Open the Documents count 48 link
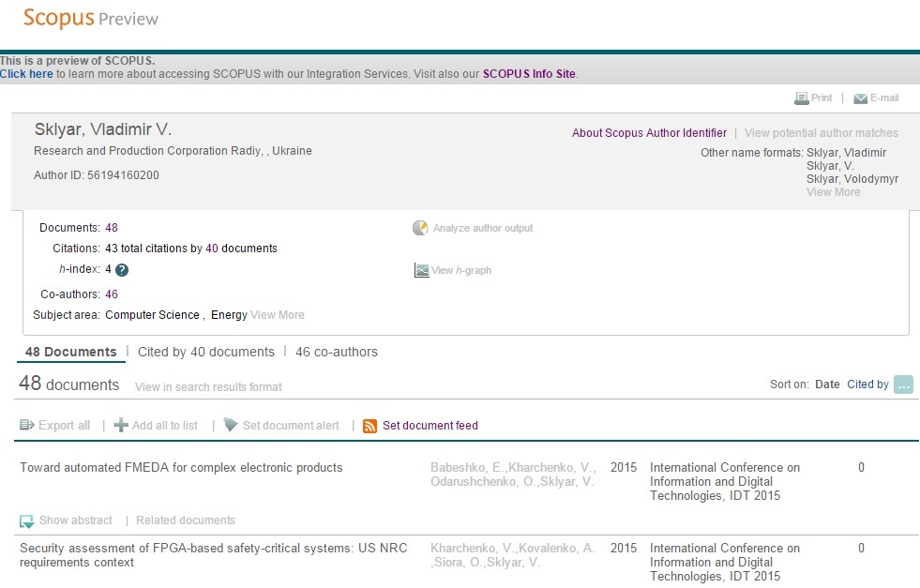 click(x=112, y=228)
